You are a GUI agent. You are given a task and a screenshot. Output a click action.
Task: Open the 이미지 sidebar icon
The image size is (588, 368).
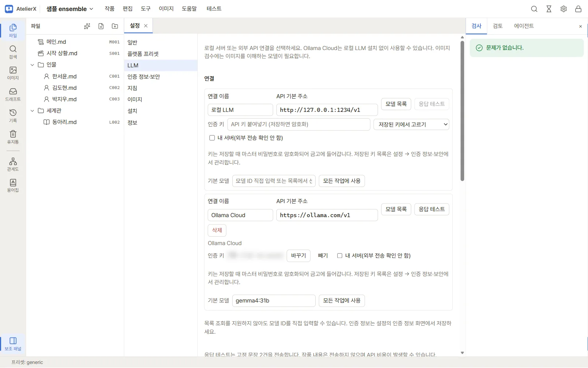tap(13, 73)
